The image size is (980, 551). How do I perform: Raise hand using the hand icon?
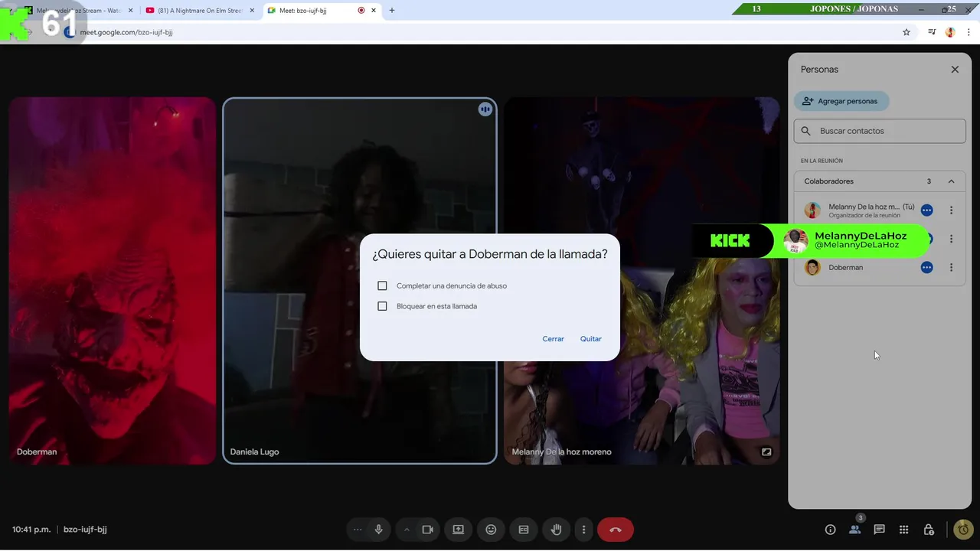[557, 530]
